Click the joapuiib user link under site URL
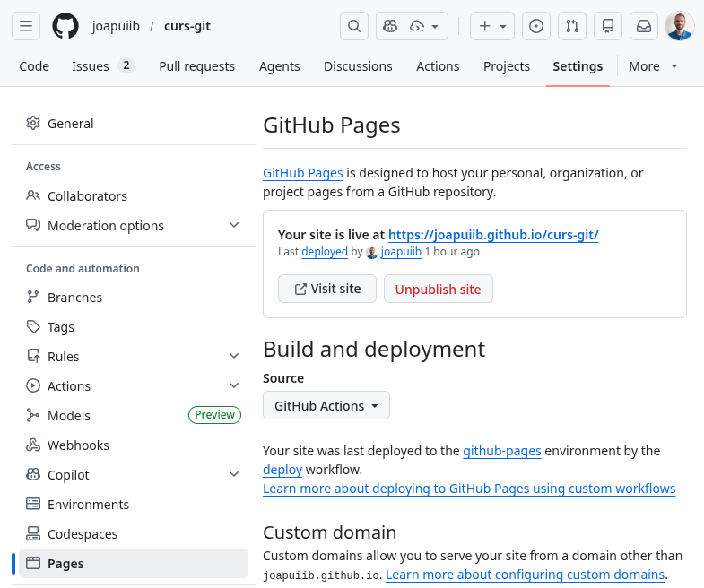Image resolution: width=704 pixels, height=588 pixels. 401,252
